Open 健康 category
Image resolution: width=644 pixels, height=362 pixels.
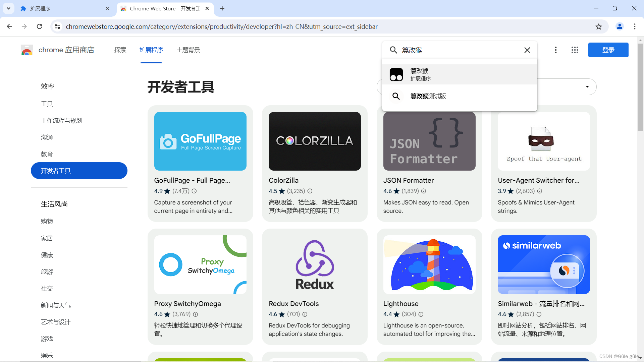coord(47,255)
